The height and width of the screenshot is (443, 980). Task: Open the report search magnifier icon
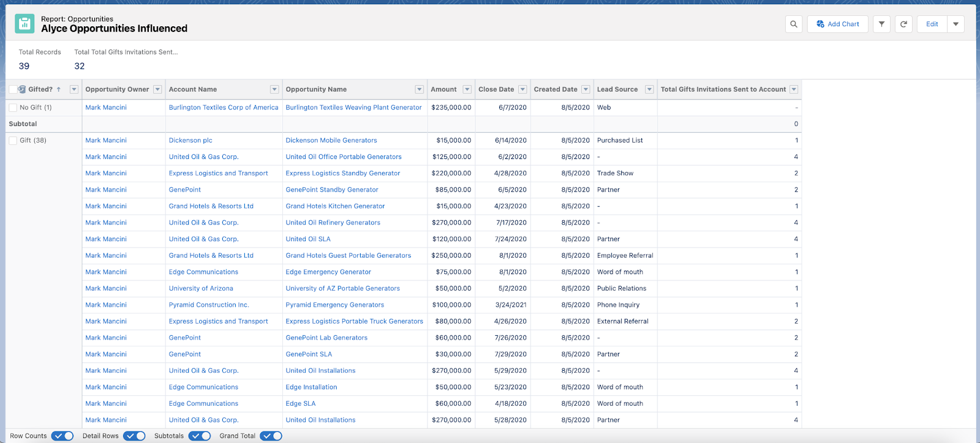[794, 24]
